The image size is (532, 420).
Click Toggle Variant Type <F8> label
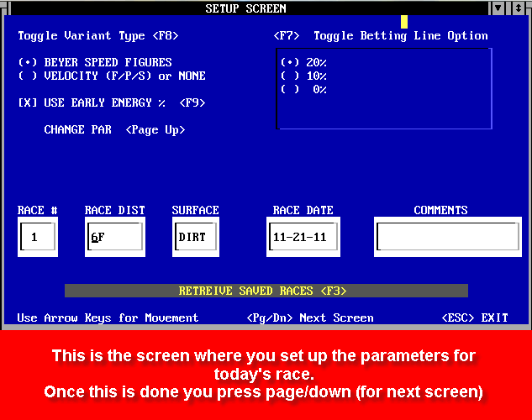pyautogui.click(x=98, y=35)
